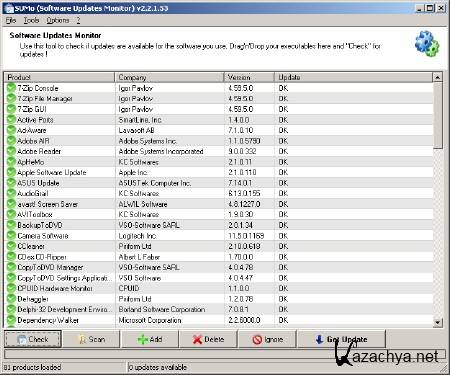Click the green status icon for CPUID Hardware Monitor
450x375 pixels.
[x=11, y=288]
